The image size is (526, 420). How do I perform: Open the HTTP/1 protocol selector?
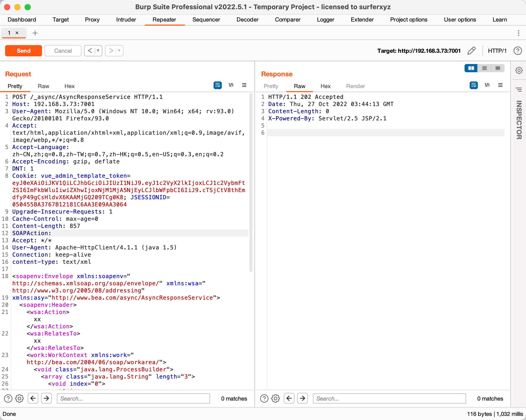pos(497,51)
